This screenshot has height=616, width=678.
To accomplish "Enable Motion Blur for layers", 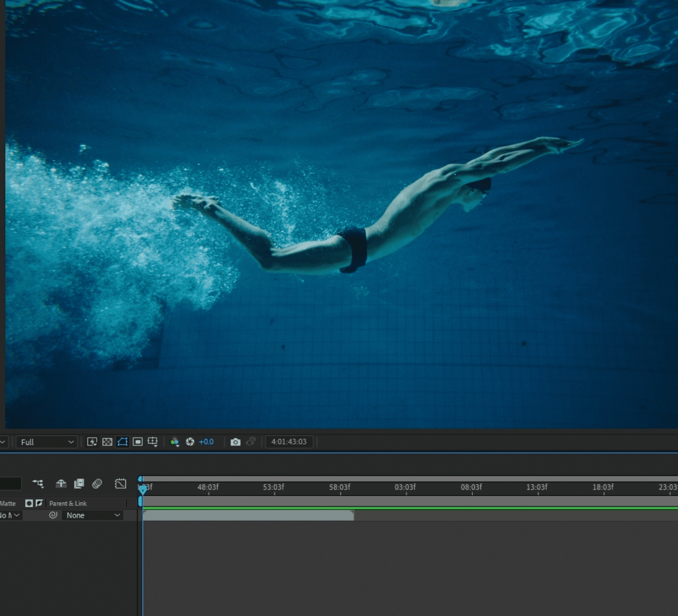I will pyautogui.click(x=97, y=484).
